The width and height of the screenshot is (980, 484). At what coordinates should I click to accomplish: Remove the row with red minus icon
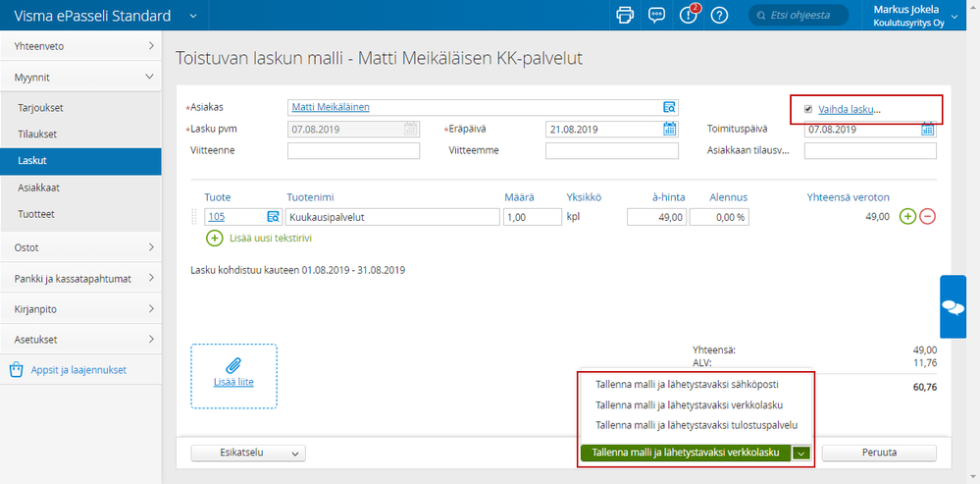pos(927,216)
